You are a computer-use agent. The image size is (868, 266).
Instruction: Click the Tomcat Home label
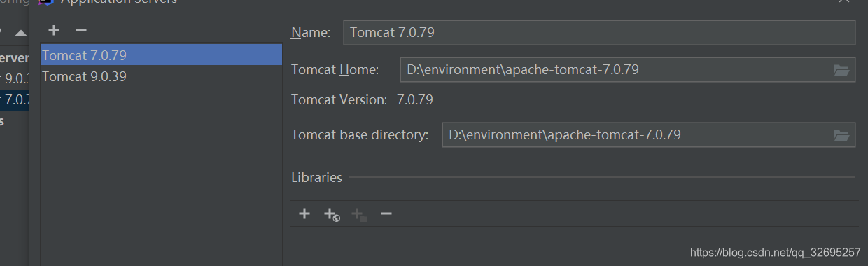click(x=335, y=69)
